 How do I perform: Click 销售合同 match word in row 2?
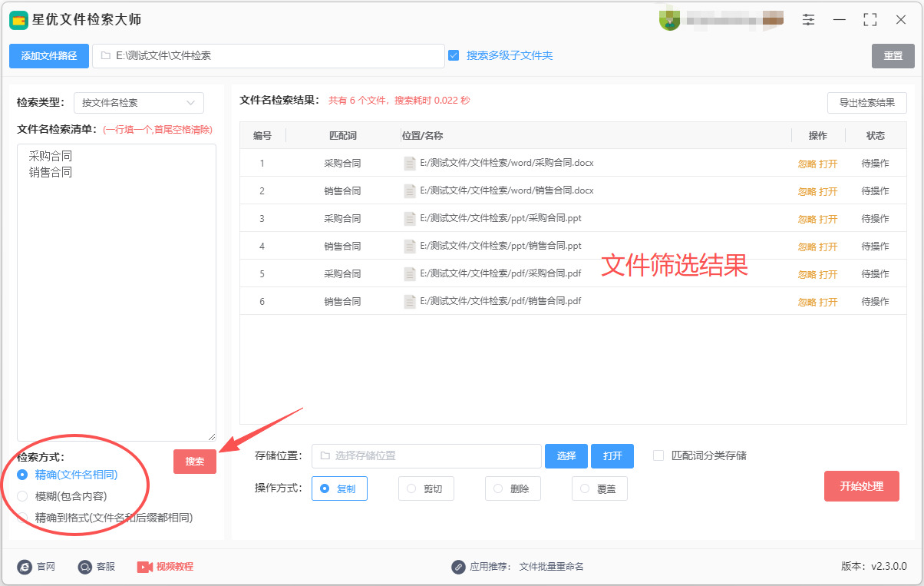(x=342, y=191)
